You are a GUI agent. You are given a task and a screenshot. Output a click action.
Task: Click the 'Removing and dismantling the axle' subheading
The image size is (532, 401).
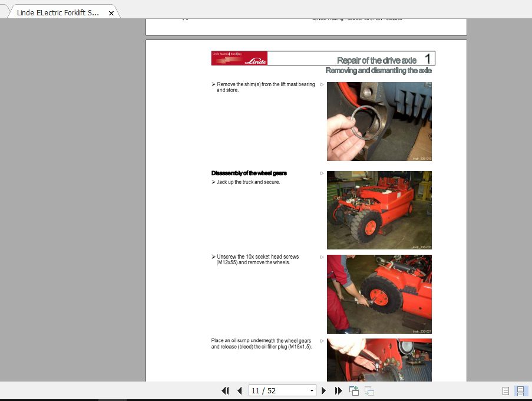coord(379,70)
